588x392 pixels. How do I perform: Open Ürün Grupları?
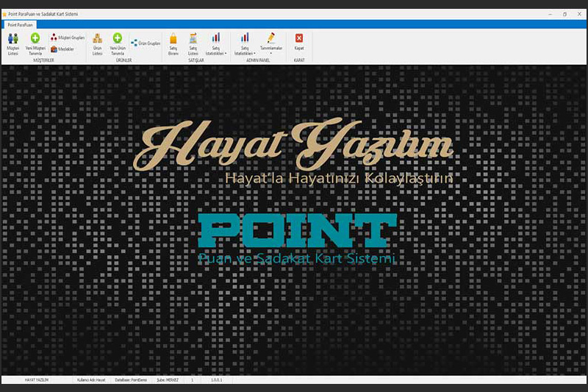[x=146, y=43]
